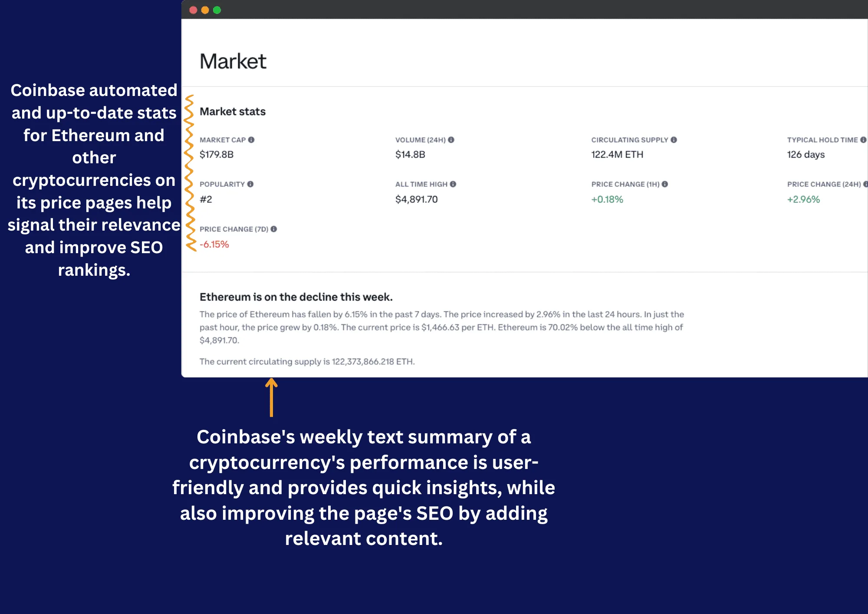
Task: Collapse the Market section heading
Action: tap(233, 61)
